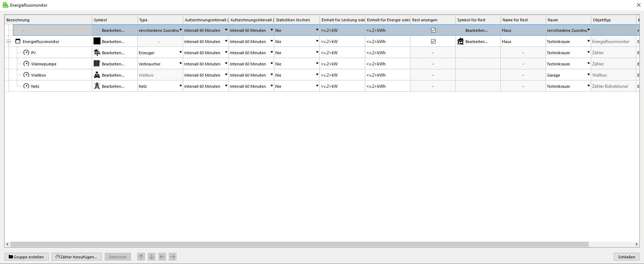Click the greyed Wallbox type cell

[160, 75]
